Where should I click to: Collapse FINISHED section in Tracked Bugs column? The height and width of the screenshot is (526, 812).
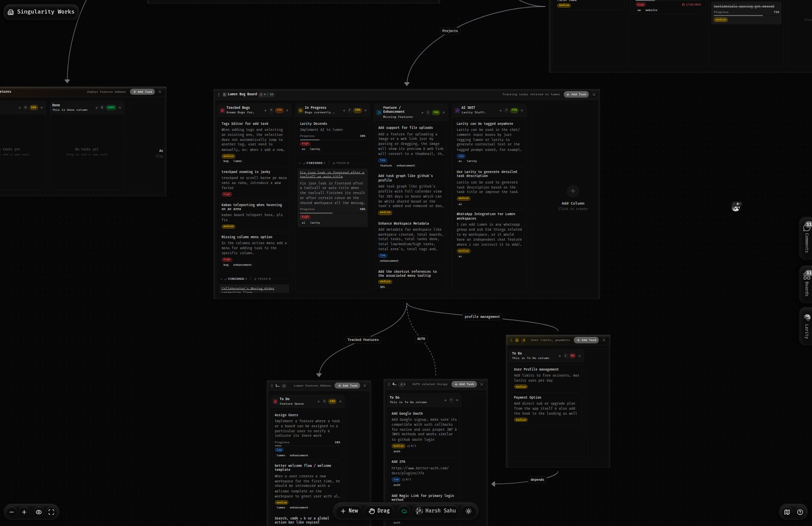click(x=234, y=279)
